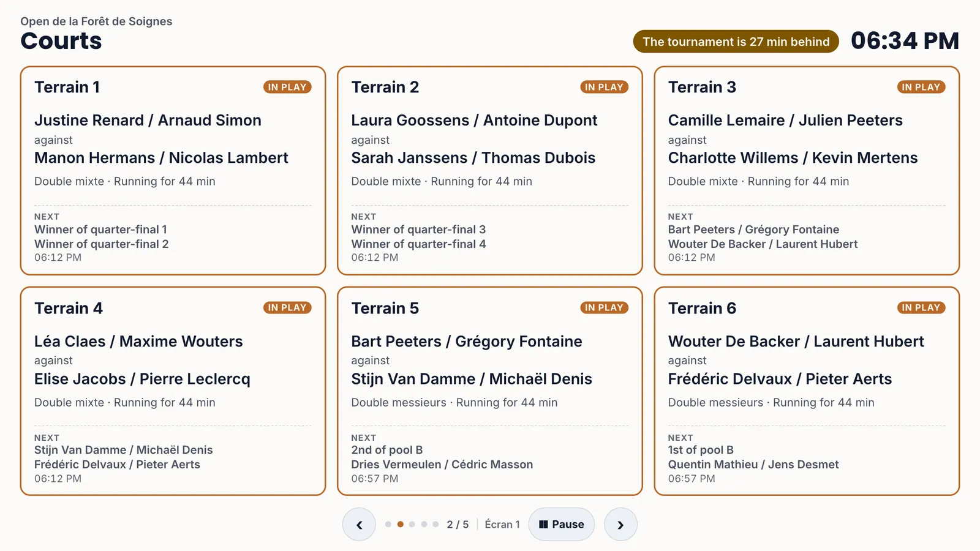Image resolution: width=980 pixels, height=551 pixels.
Task: Click the Écran 1 screen label
Action: pos(502,524)
